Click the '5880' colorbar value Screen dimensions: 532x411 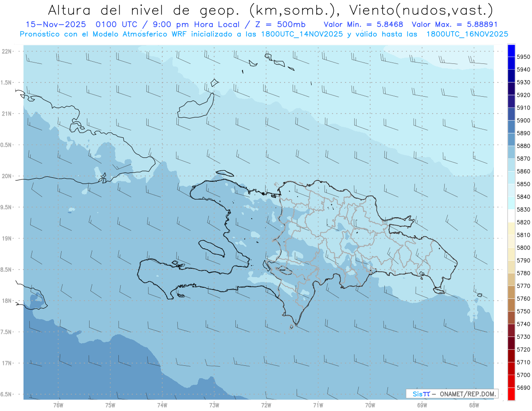click(524, 146)
